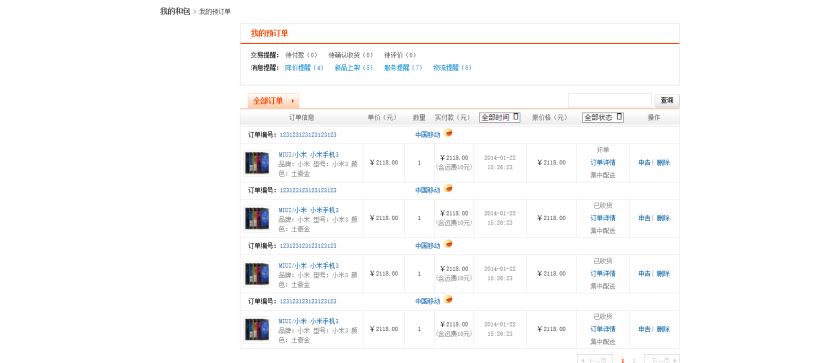Click 申告 for the fourth order
The width and height of the screenshot is (840, 363).
point(644,329)
